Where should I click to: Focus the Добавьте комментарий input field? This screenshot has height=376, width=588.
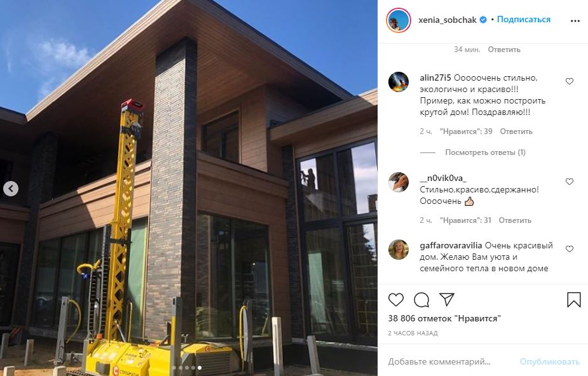tap(450, 362)
